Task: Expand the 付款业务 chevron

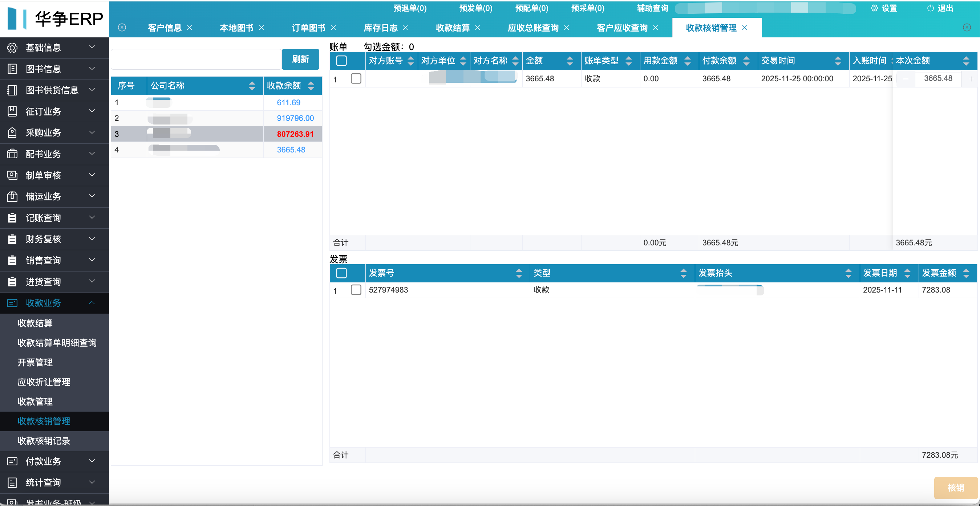Action: (x=92, y=461)
